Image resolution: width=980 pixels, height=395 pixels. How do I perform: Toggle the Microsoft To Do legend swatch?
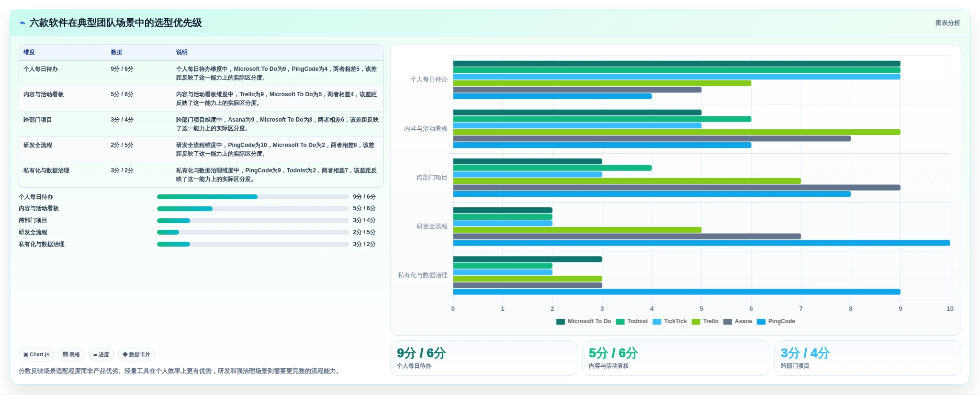coord(560,322)
